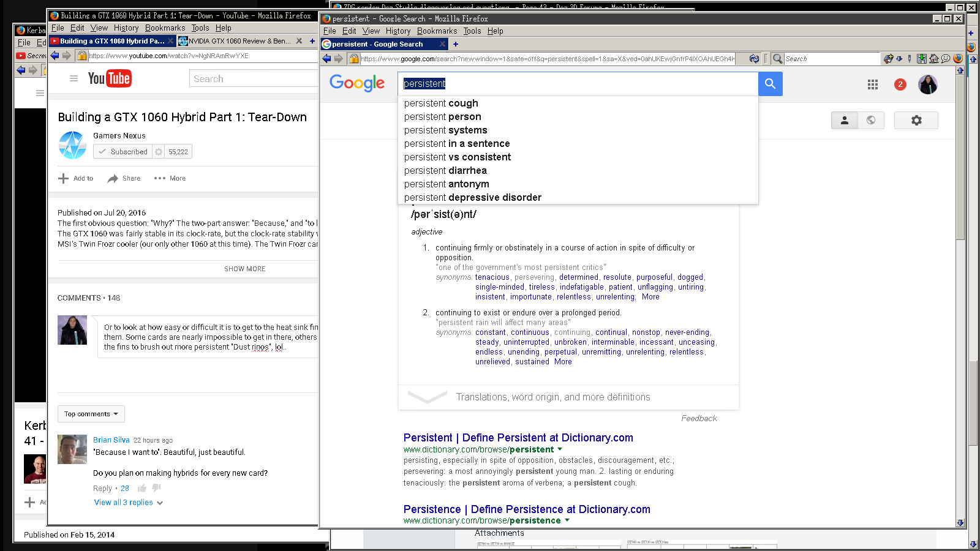This screenshot has height=551, width=980.
Task: Open the Gamers Nexus channel avatar
Action: pos(72,145)
